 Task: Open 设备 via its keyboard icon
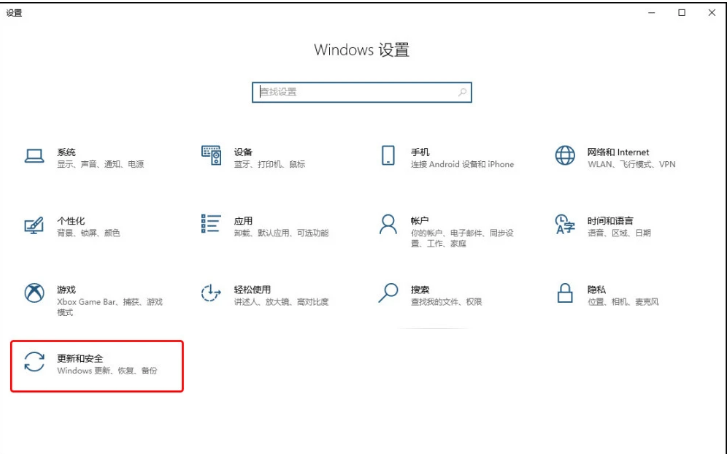click(x=211, y=156)
